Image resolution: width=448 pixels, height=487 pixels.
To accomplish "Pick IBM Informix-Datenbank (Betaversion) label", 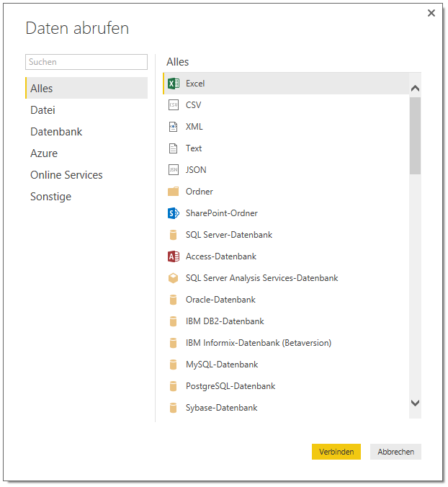I will tap(259, 343).
